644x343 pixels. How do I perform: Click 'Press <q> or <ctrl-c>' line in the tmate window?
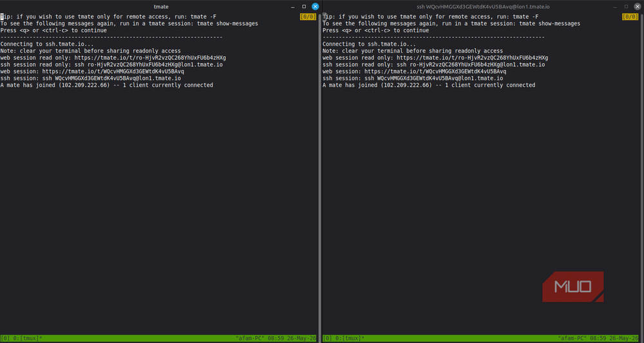53,30
